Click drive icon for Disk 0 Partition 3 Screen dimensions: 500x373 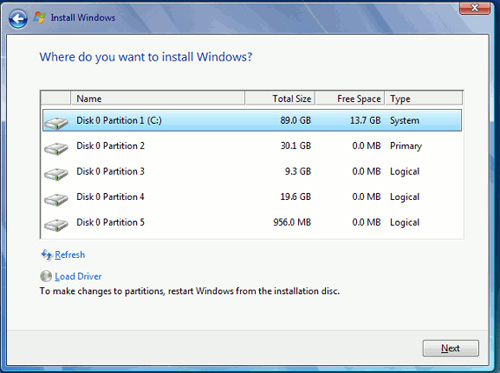pyautogui.click(x=56, y=174)
